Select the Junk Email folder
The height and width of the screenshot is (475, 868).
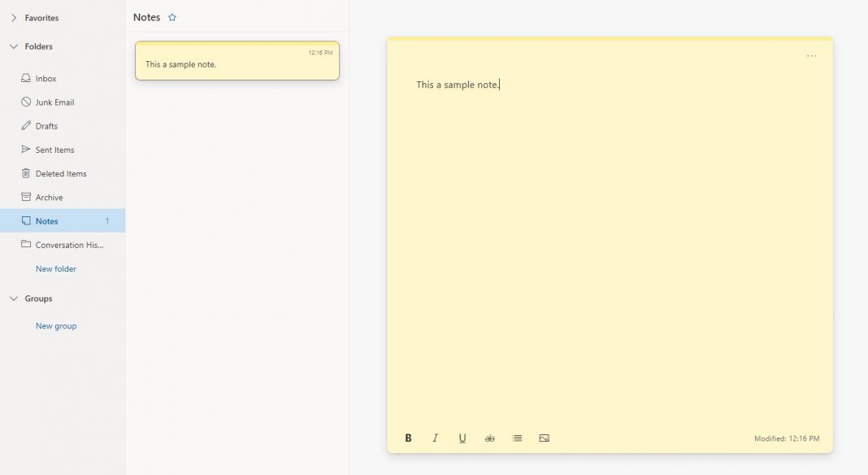53,102
